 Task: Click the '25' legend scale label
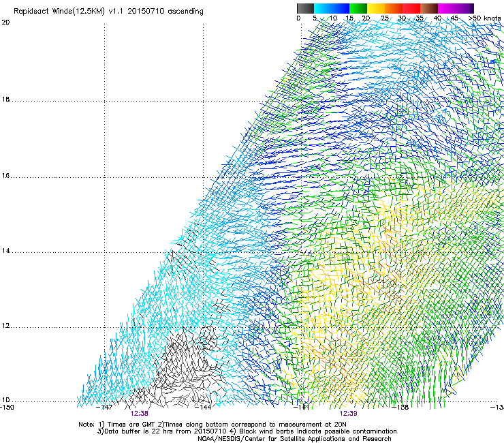coord(384,18)
